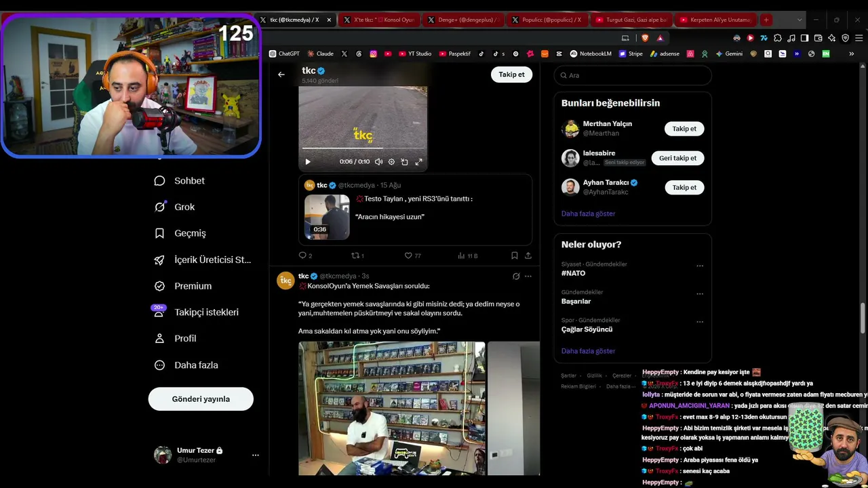Open Grok in the sidebar

click(174, 207)
